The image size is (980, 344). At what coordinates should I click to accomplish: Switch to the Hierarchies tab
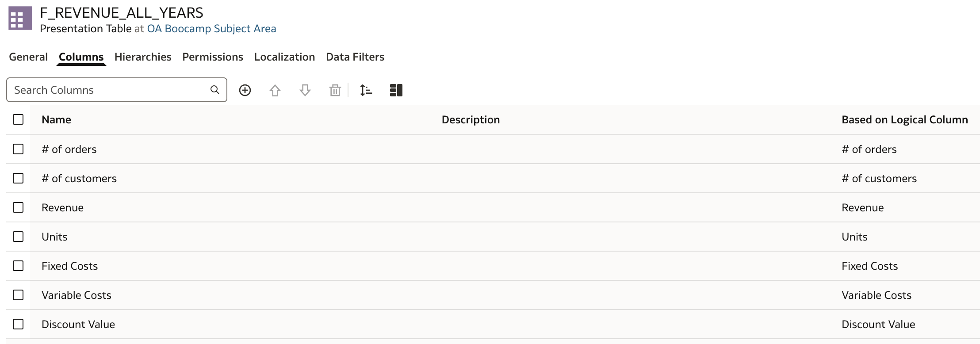[143, 57]
